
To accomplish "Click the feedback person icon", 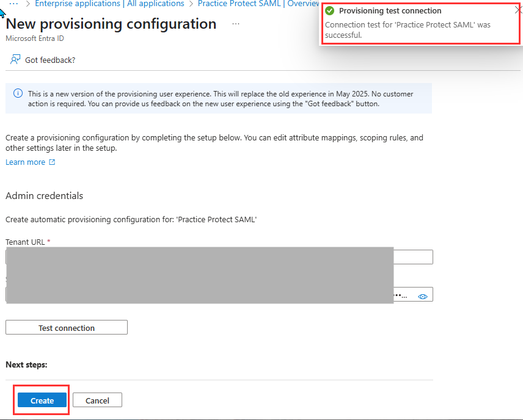I will pos(15,60).
